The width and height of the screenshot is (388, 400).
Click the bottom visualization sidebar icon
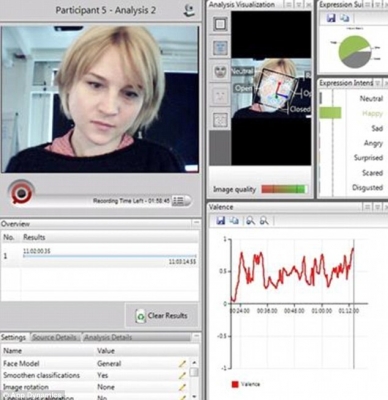tap(220, 119)
